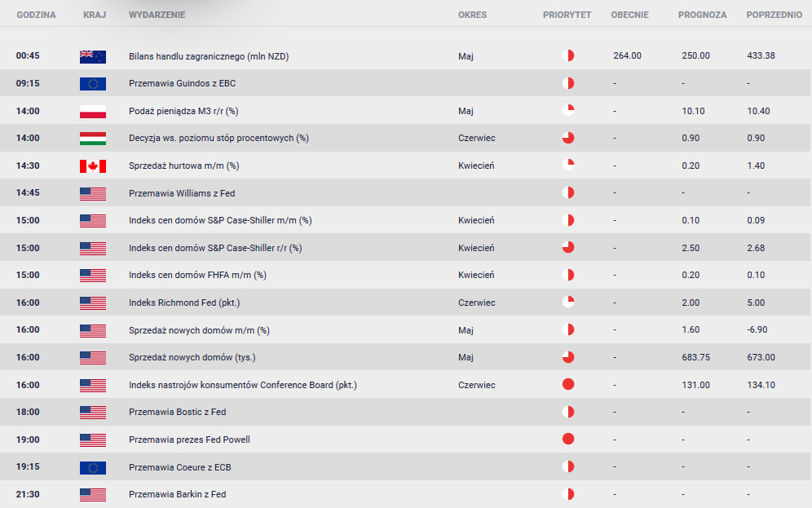The width and height of the screenshot is (812, 508).
Task: Open event Przemawia Williams z Fed
Action: pyautogui.click(x=182, y=194)
